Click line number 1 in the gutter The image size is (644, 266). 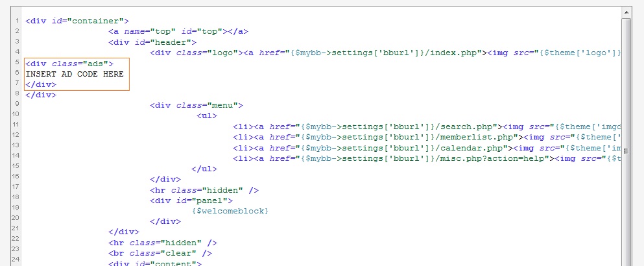pos(16,21)
